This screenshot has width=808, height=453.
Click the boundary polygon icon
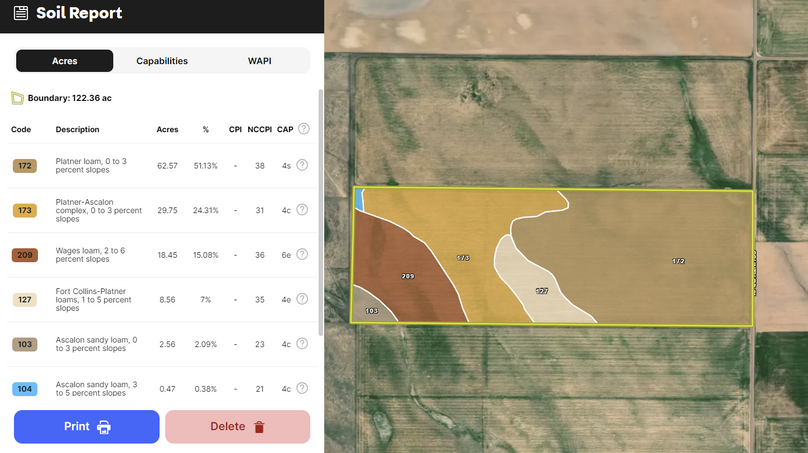(17, 98)
